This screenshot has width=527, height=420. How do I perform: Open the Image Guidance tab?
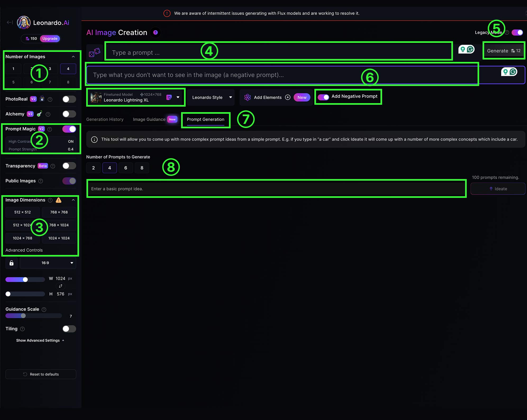point(149,119)
